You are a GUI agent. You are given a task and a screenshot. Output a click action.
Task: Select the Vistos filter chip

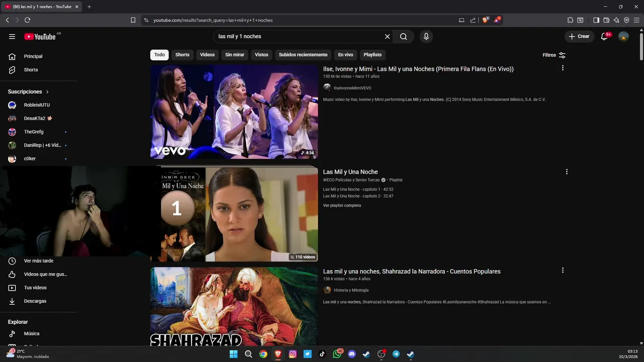click(x=262, y=54)
